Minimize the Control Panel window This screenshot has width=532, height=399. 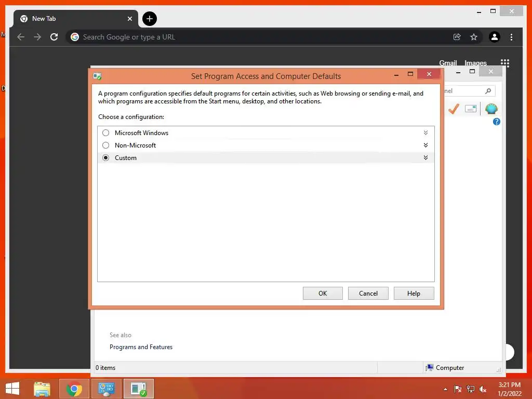[x=458, y=72]
